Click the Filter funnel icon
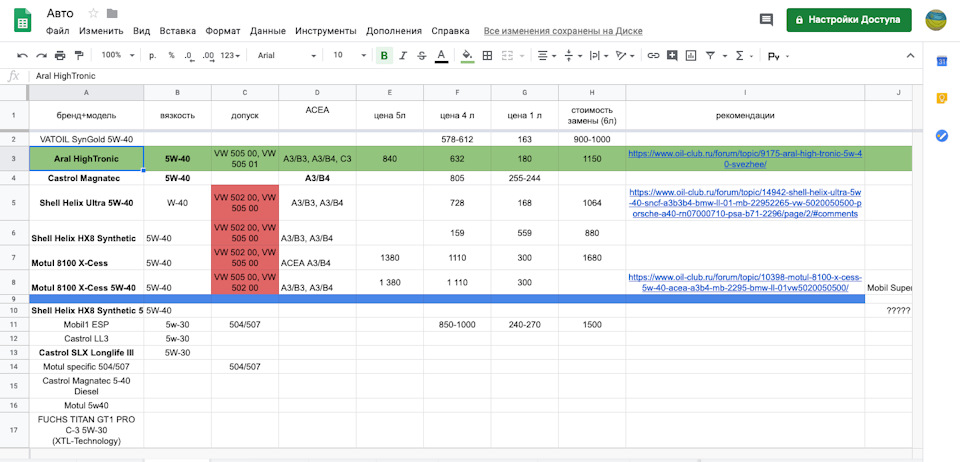 click(710, 56)
